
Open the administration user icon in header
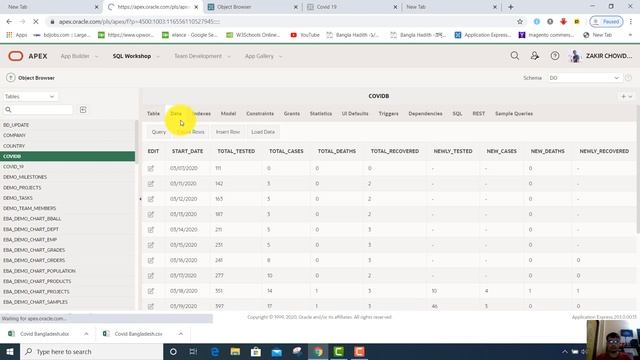pyautogui.click(x=535, y=56)
